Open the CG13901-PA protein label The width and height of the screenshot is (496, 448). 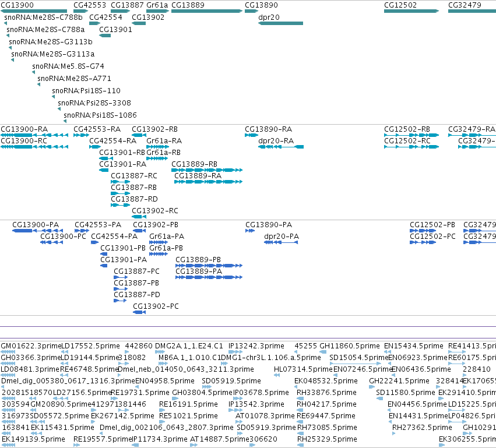(x=124, y=260)
